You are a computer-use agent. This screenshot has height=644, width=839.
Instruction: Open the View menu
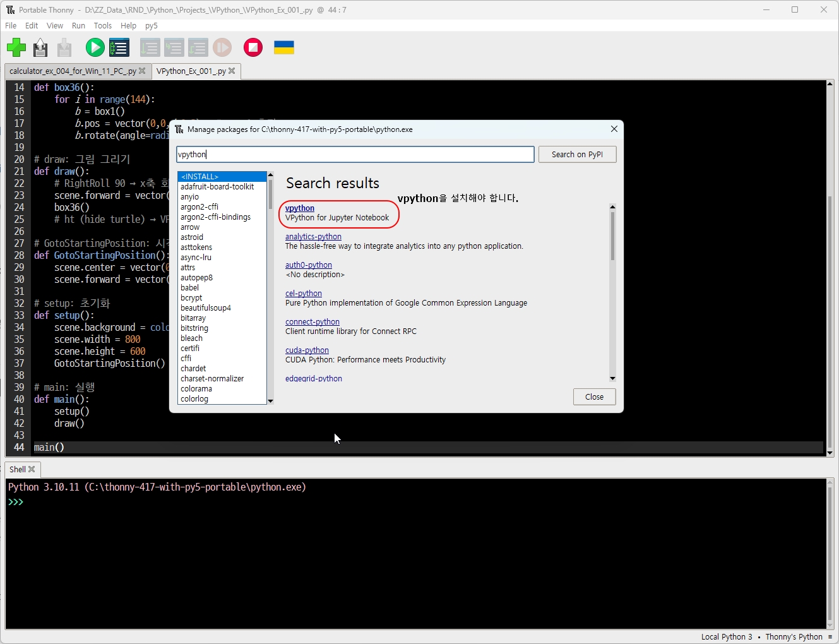(x=55, y=26)
